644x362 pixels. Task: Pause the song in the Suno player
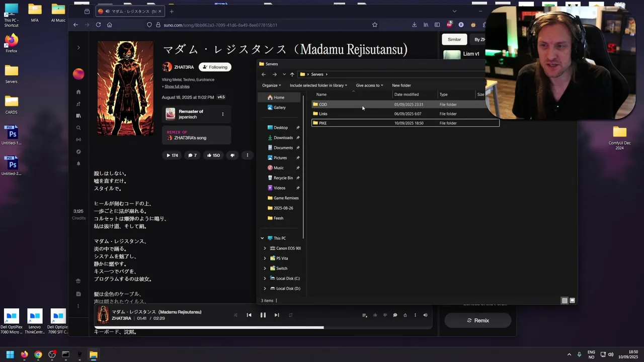[x=263, y=315]
